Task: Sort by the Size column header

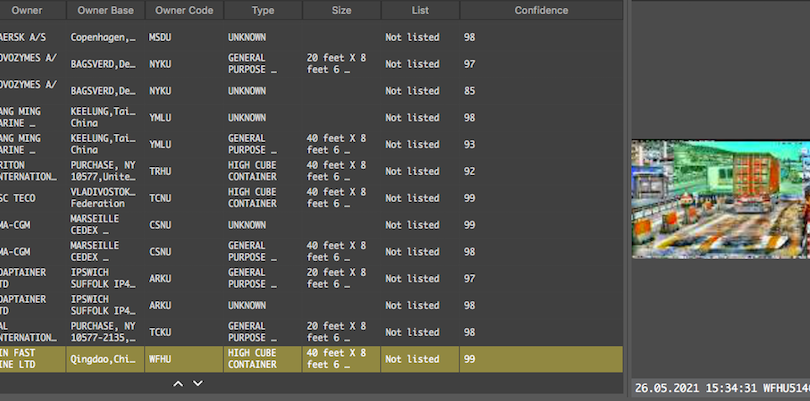Action: (x=341, y=10)
